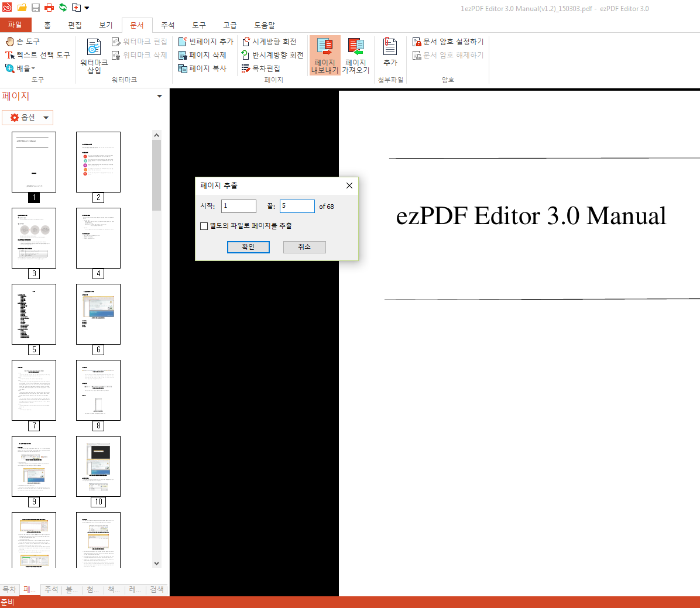Image resolution: width=700 pixels, height=608 pixels.
Task: Select the text selection tool (텍스트 선택 도구)
Action: [x=37, y=55]
